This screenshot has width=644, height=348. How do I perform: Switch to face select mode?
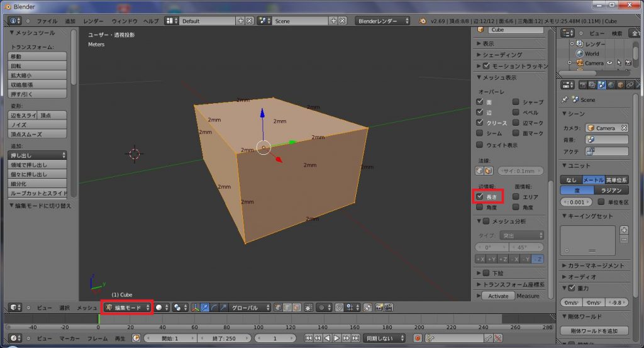pos(297,307)
